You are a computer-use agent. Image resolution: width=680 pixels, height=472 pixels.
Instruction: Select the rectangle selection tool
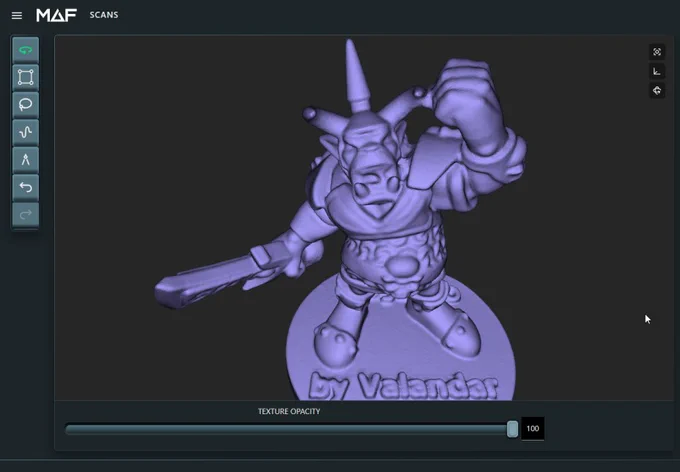tap(26, 77)
